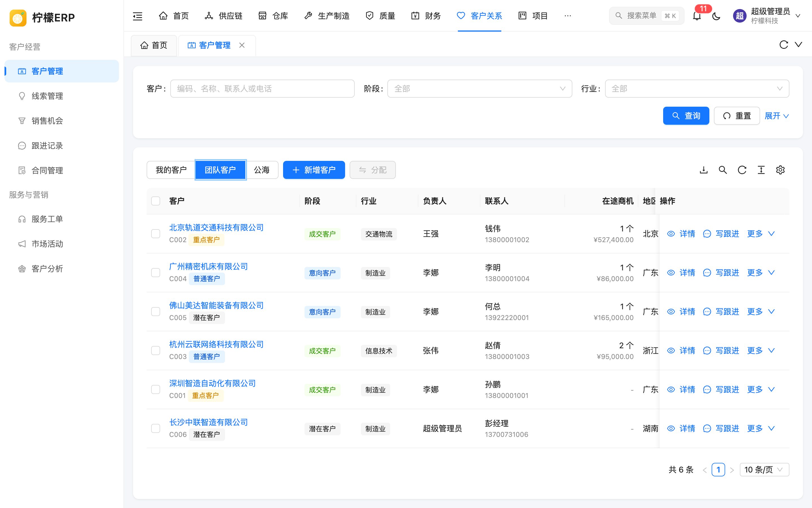The height and width of the screenshot is (508, 812).
Task: Change table row density icon
Action: coord(761,170)
